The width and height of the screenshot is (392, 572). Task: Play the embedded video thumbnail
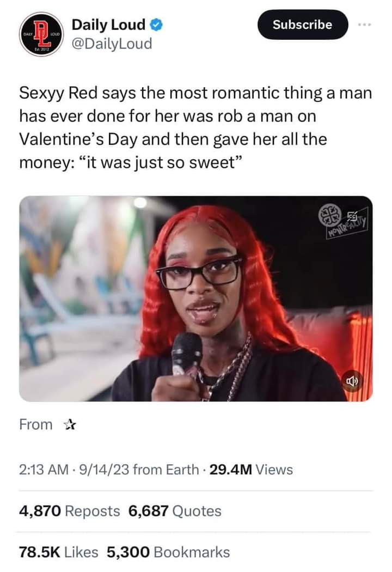point(196,299)
